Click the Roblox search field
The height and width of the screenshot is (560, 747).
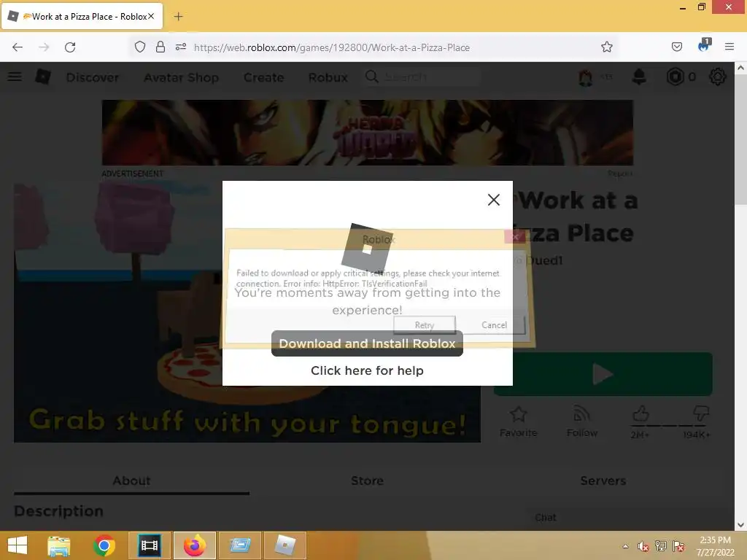[422, 77]
